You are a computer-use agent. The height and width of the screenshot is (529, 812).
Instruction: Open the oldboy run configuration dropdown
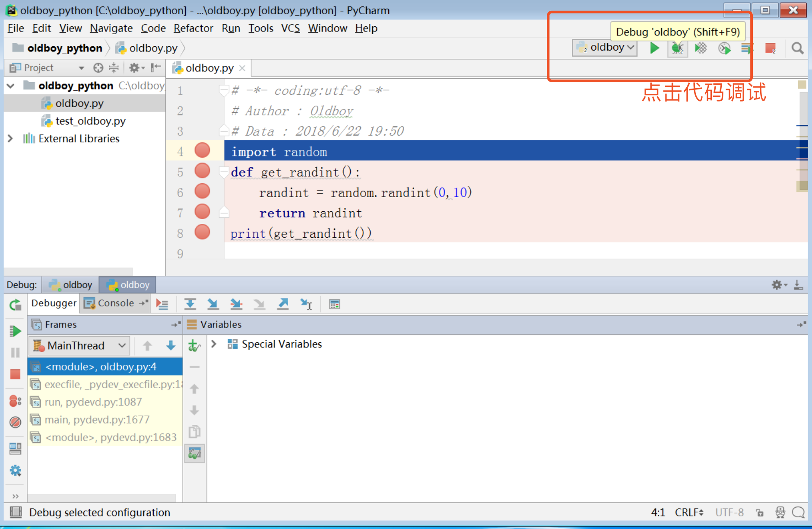[x=605, y=48]
